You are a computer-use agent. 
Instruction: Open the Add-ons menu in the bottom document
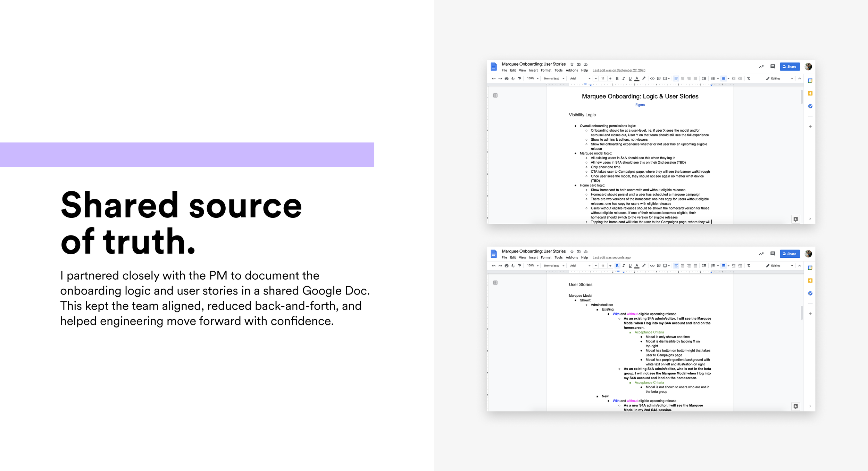pyautogui.click(x=571, y=258)
